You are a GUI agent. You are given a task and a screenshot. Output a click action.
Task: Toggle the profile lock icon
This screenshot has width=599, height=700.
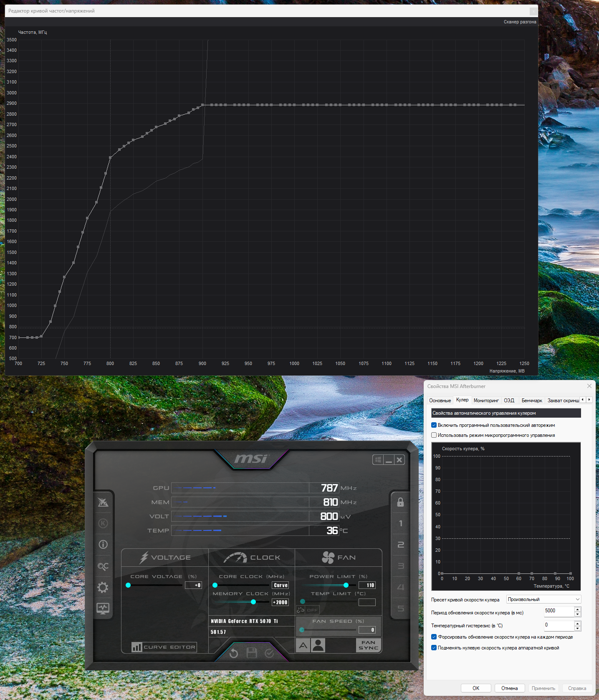pos(400,502)
